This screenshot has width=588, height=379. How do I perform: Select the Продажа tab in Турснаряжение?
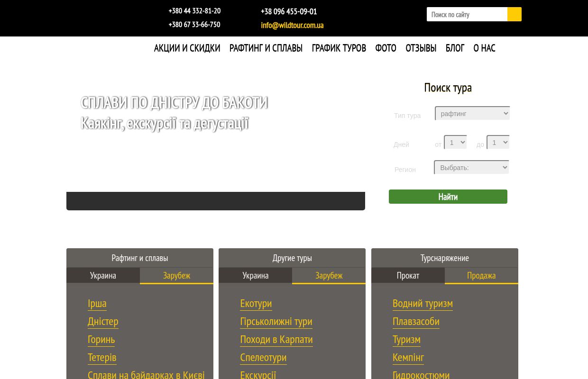[481, 275]
